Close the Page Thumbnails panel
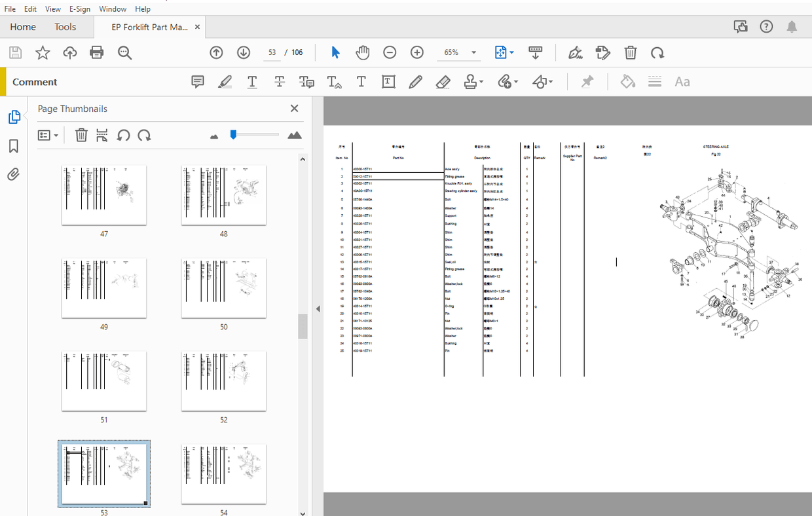Viewport: 812px width, 516px height. [294, 109]
